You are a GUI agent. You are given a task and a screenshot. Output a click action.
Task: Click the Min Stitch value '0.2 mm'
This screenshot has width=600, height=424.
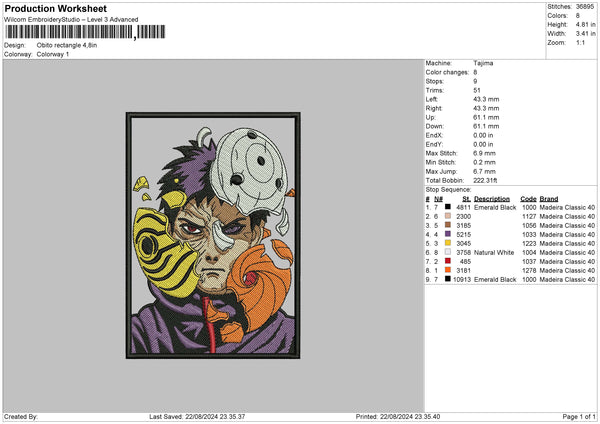(x=484, y=162)
